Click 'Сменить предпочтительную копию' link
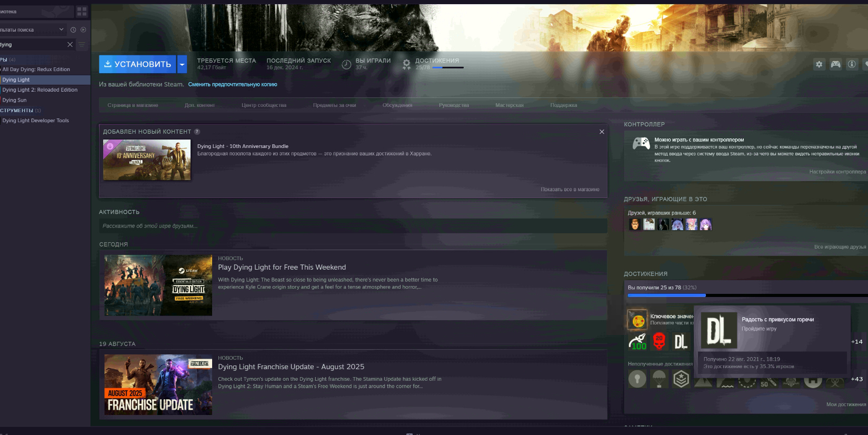The height and width of the screenshot is (435, 868). pos(233,84)
